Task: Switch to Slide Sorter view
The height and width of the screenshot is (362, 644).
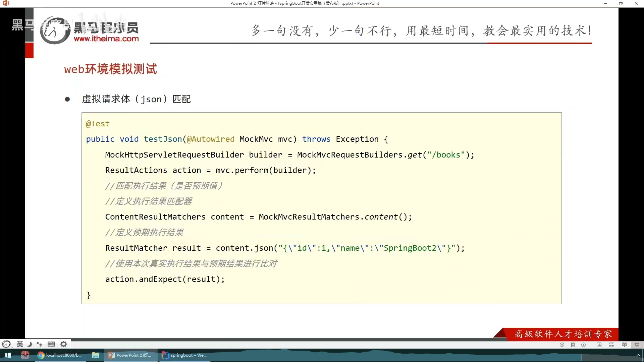Action: 612,345
